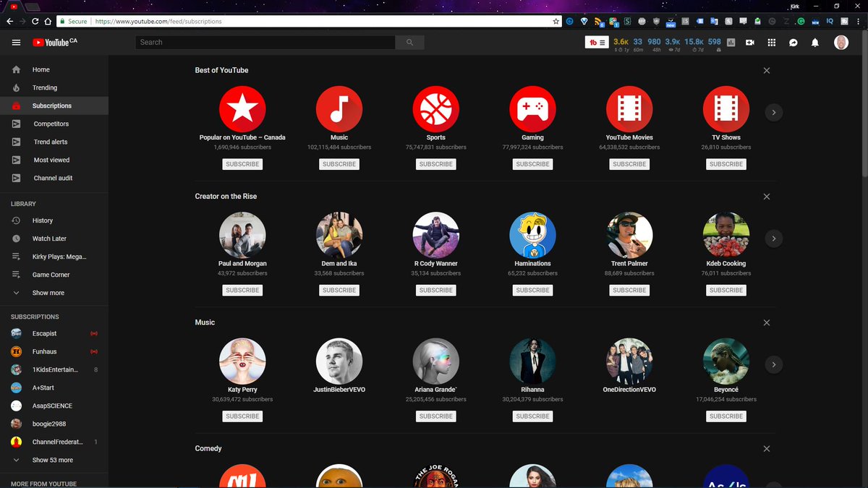Open Trent Palmer channel avatar
The height and width of the screenshot is (488, 868).
[x=629, y=236]
